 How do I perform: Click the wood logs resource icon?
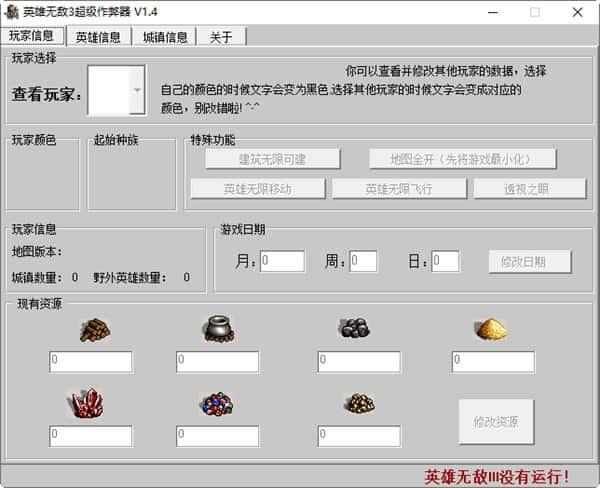pos(94,330)
